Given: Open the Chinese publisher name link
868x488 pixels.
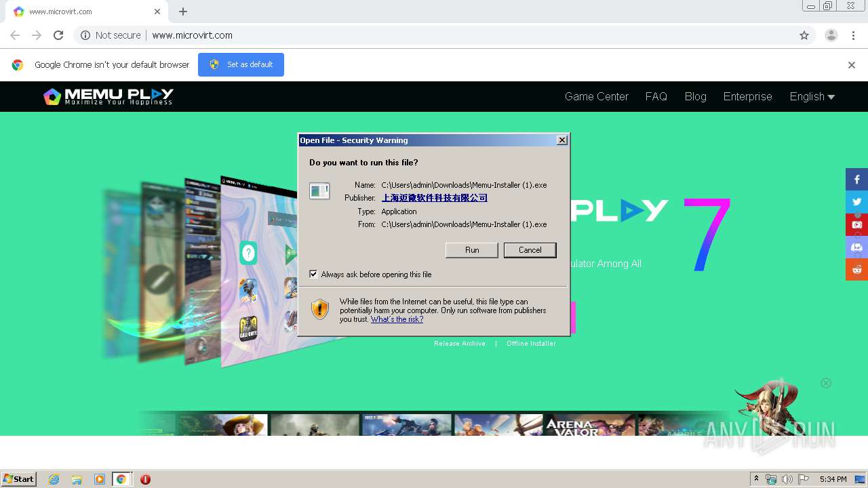Looking at the screenshot, I should (435, 198).
